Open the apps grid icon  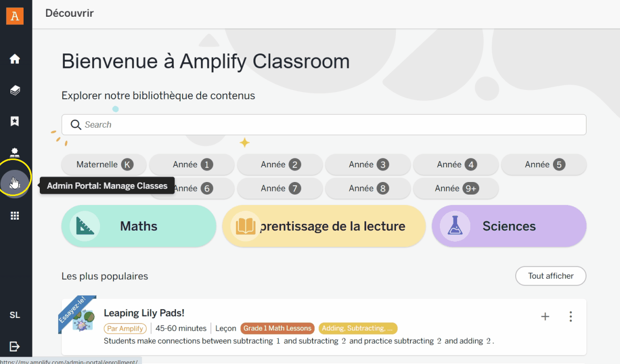15,215
